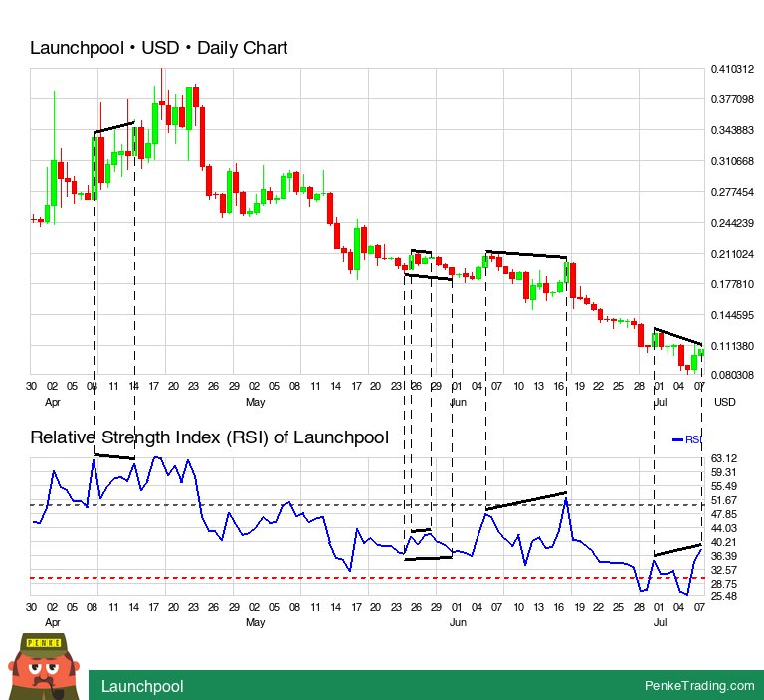Click the 25.48 RSI axis value
This screenshot has height=700, width=764.
click(x=724, y=596)
